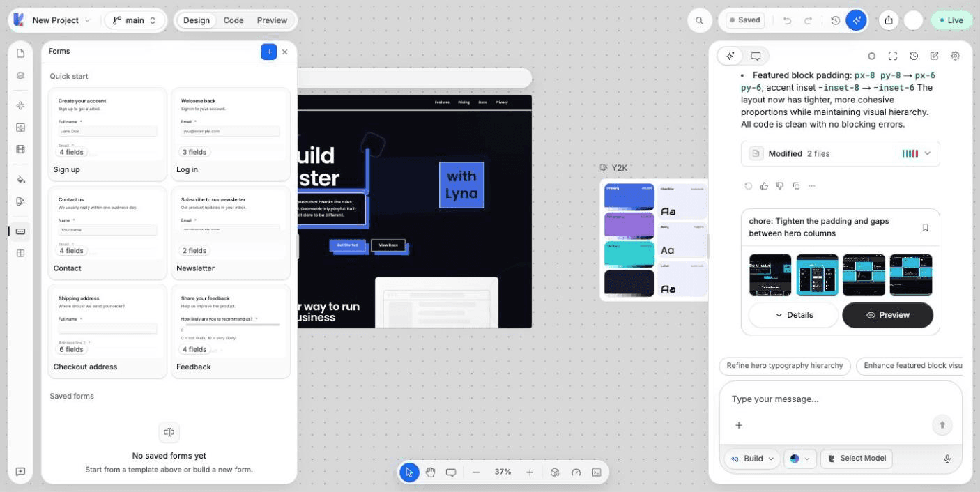The width and height of the screenshot is (980, 492).
Task: Add attachment with plus in message box
Action: point(739,425)
